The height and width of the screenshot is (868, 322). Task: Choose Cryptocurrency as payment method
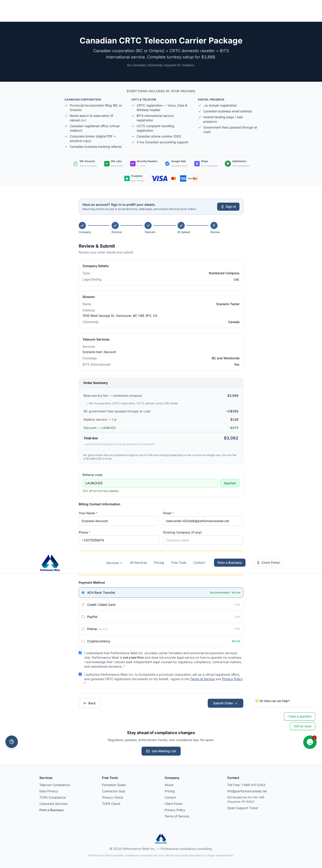click(83, 641)
